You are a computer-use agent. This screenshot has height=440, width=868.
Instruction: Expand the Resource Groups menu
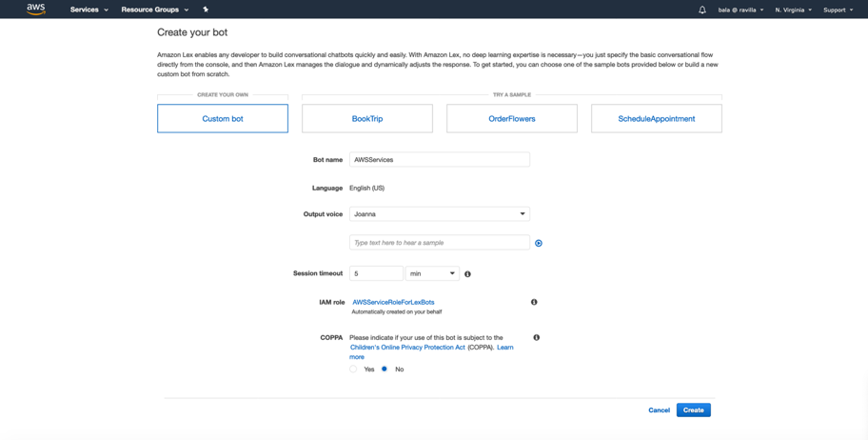[155, 10]
